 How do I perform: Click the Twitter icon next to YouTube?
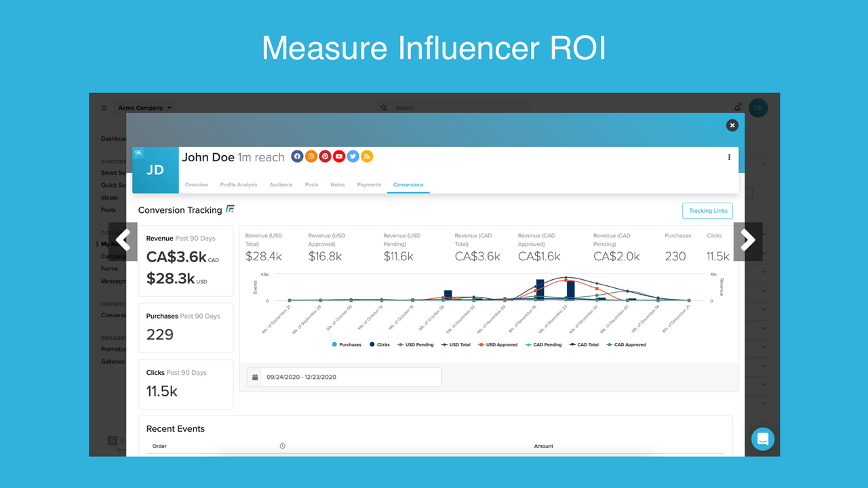[353, 156]
